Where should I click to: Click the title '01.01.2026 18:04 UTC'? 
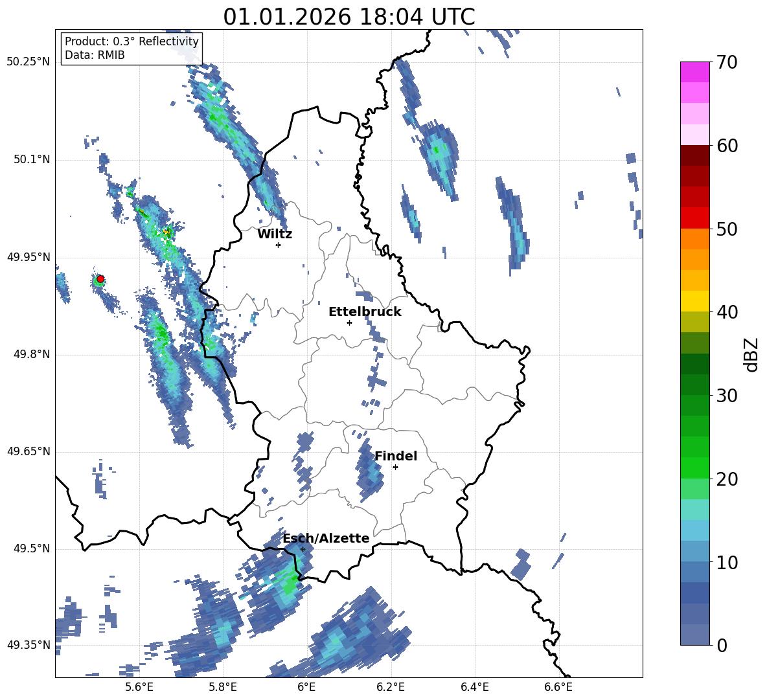(349, 17)
